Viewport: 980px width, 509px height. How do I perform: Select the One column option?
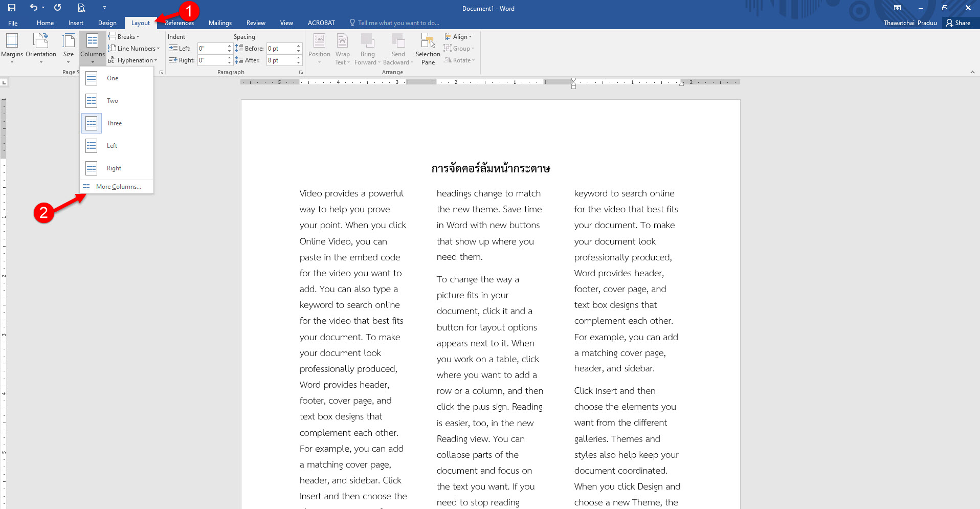coord(92,78)
